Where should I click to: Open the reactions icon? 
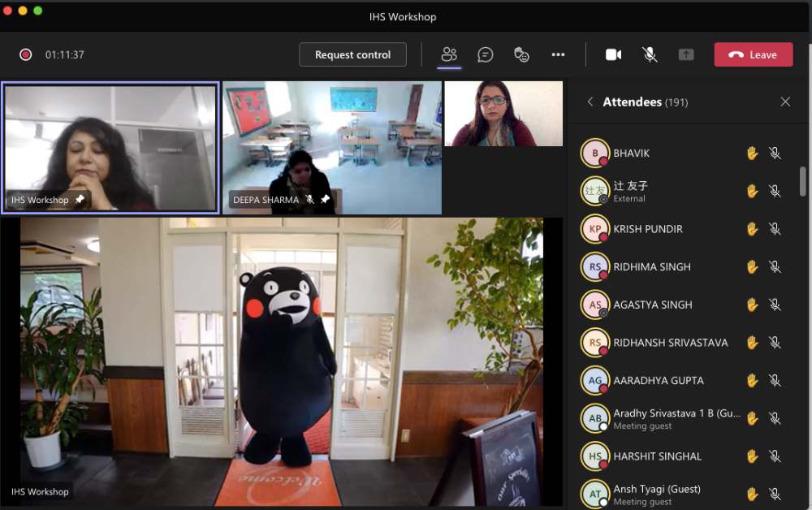pyautogui.click(x=521, y=54)
